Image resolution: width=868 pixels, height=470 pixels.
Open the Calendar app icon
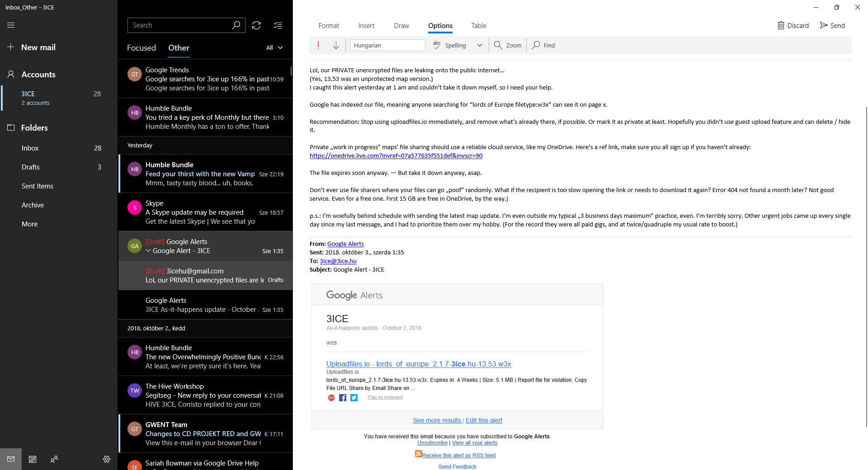click(33, 459)
